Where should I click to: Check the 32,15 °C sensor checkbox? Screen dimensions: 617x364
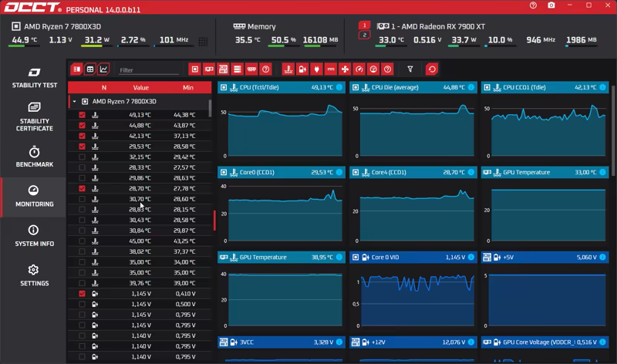click(x=82, y=157)
